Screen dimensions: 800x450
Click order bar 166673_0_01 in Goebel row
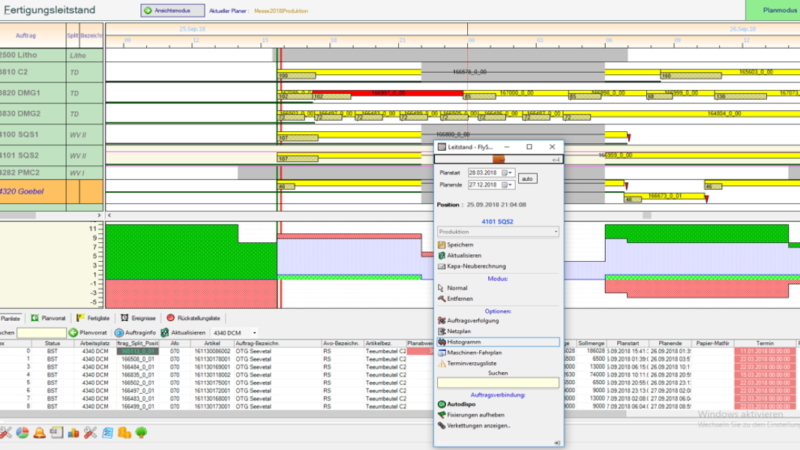665,196
